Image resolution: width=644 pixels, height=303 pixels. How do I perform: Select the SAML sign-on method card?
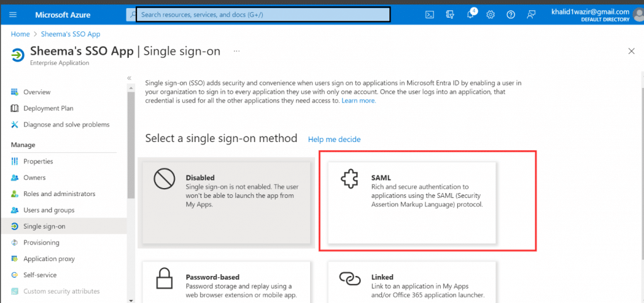tap(412, 203)
